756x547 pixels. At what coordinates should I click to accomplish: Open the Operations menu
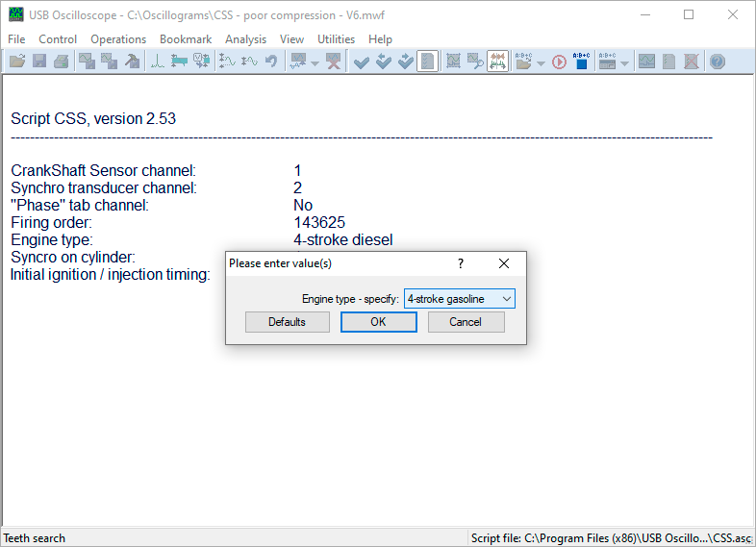[x=118, y=39]
